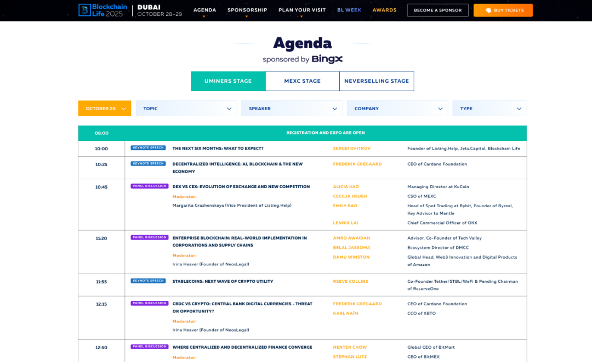Image resolution: width=592 pixels, height=364 pixels.
Task: Expand the Topic filter dropdown
Action: pyautogui.click(x=186, y=109)
